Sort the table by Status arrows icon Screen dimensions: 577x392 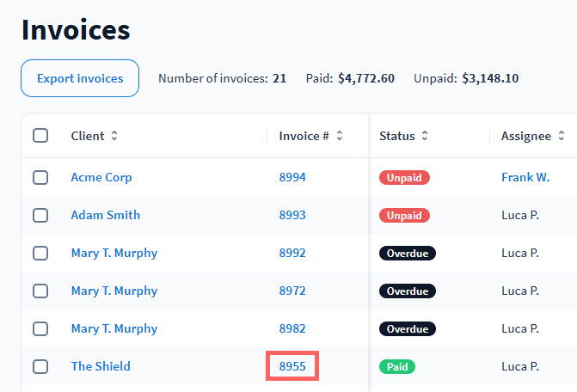click(x=425, y=136)
